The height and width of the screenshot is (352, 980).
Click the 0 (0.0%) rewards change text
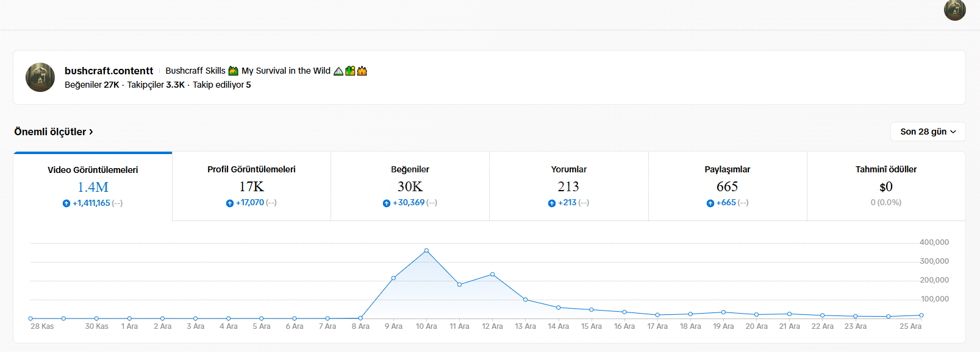[x=886, y=203]
